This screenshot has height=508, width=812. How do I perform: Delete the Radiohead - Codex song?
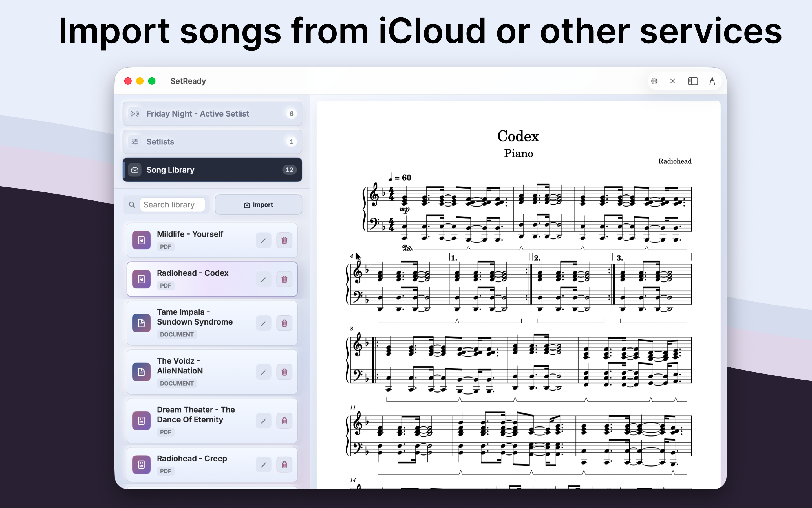pos(284,279)
